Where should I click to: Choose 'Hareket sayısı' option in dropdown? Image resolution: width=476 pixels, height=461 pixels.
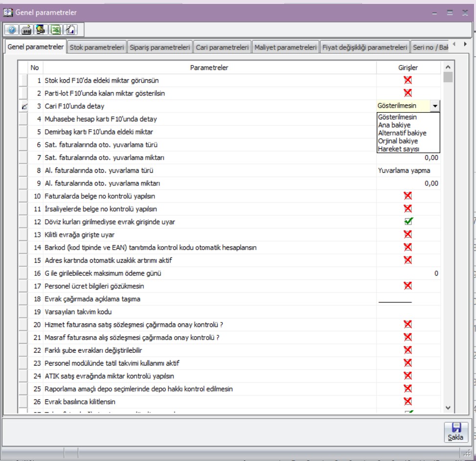coord(398,149)
